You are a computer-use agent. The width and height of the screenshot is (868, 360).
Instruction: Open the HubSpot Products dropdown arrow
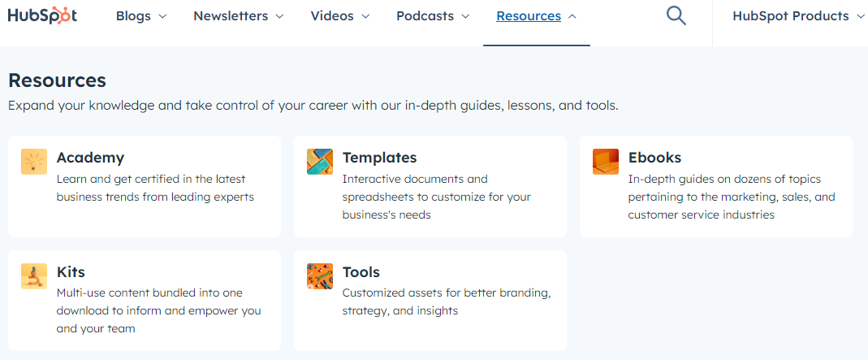pos(860,16)
